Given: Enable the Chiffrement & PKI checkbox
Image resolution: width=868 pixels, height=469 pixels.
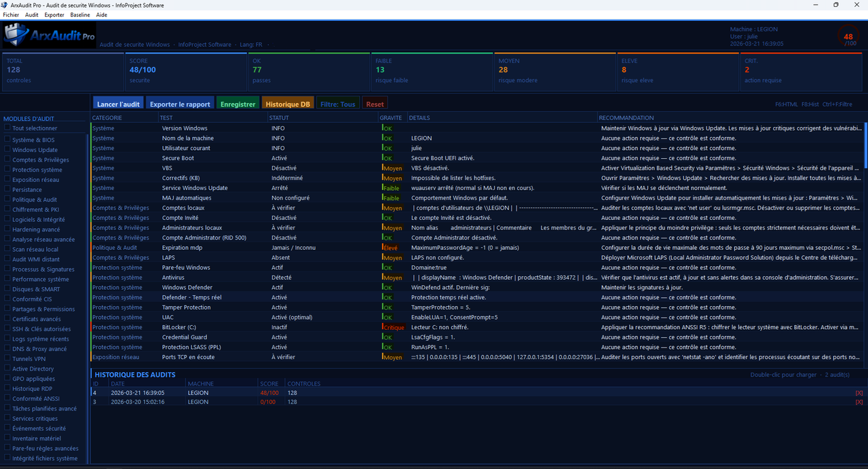Looking at the screenshot, I should 7,209.
